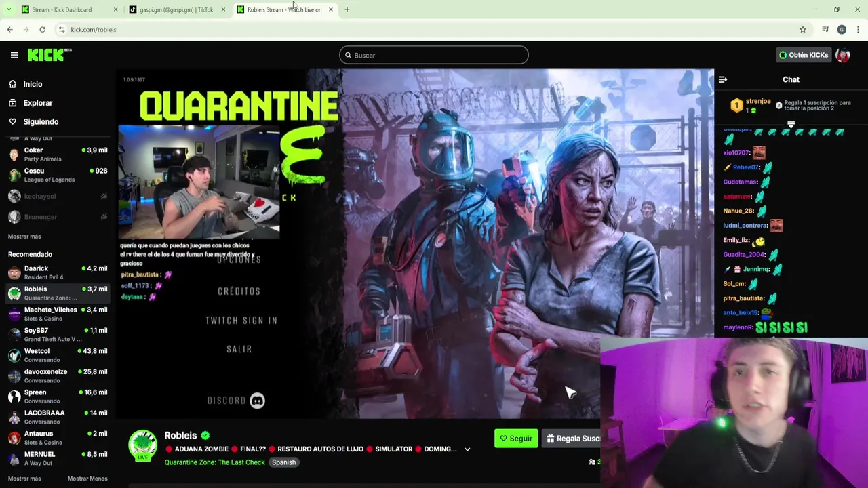
Task: Open SoyBB7 recommended channel
Action: (x=58, y=334)
